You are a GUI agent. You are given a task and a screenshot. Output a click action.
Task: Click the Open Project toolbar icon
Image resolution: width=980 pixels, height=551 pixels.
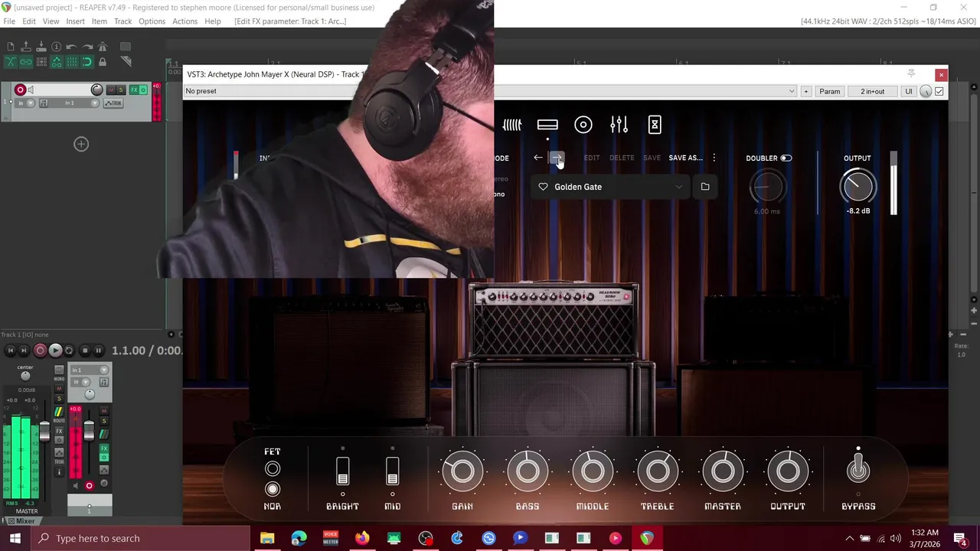click(26, 46)
